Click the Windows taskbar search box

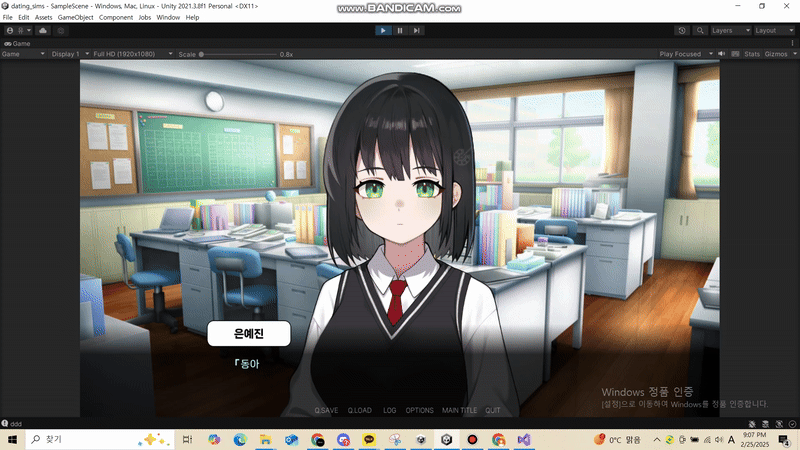[x=99, y=439]
